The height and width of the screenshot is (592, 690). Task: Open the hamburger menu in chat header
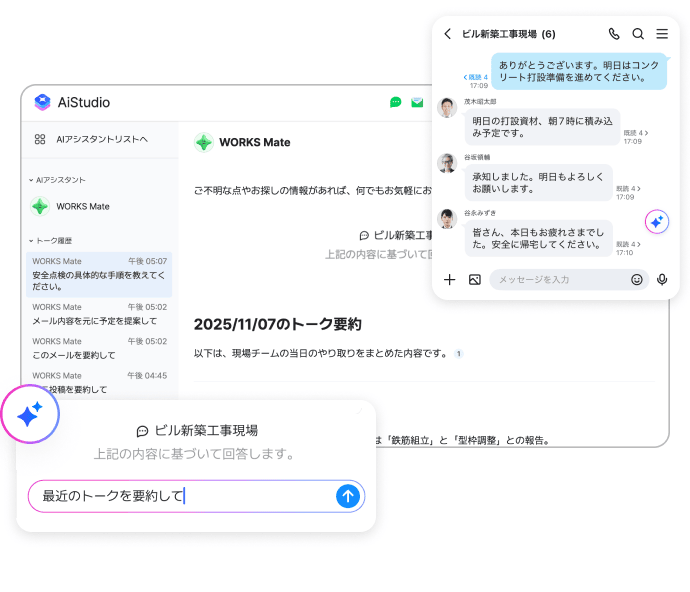click(662, 34)
